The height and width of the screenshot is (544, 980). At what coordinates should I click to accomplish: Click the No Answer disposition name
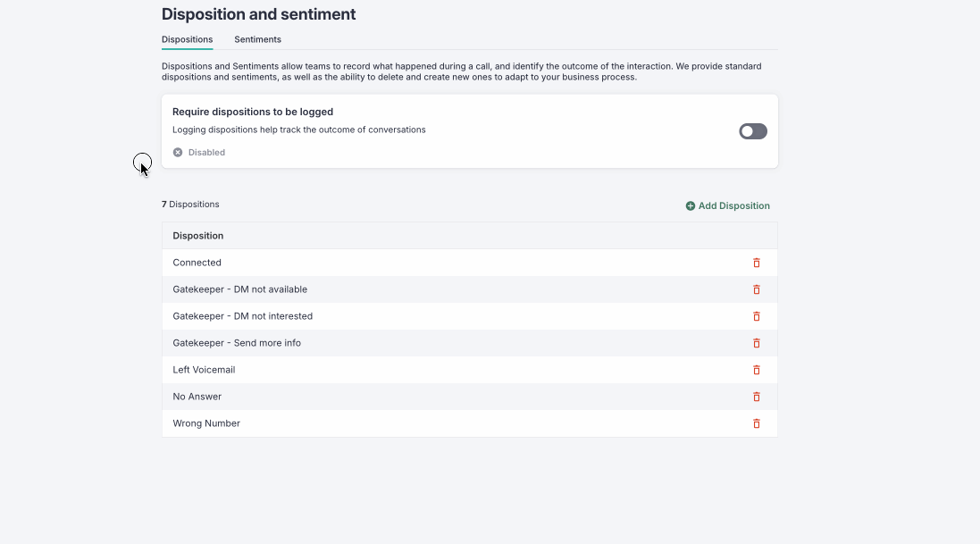pyautogui.click(x=197, y=397)
